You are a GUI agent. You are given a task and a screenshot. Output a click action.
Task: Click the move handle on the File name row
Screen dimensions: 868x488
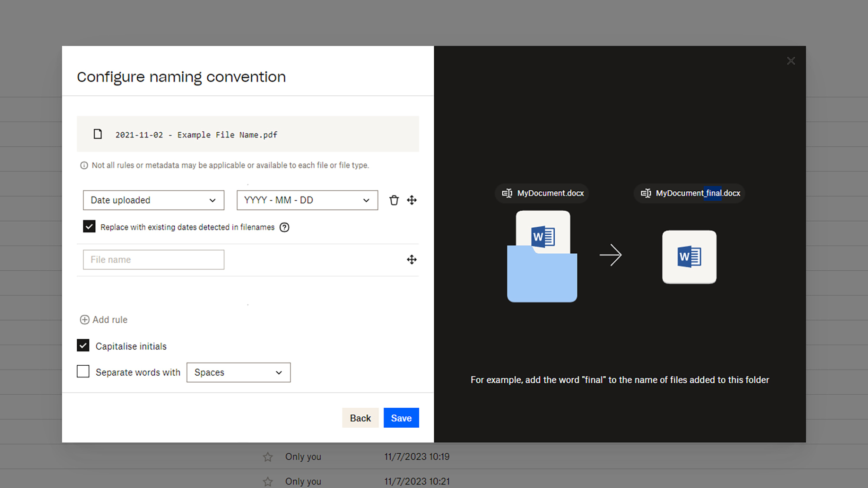(411, 259)
